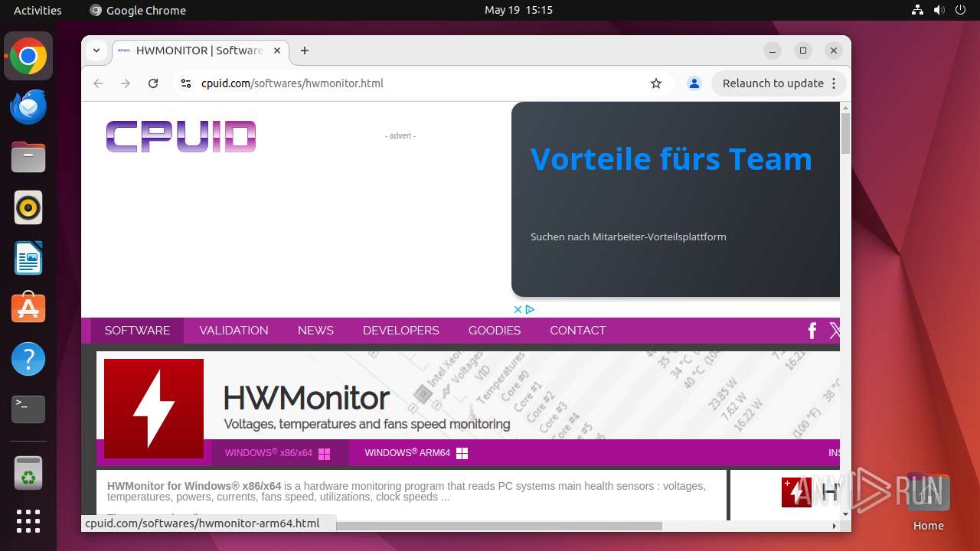Open Google Chrome from the dock
The image size is (980, 551).
[28, 56]
